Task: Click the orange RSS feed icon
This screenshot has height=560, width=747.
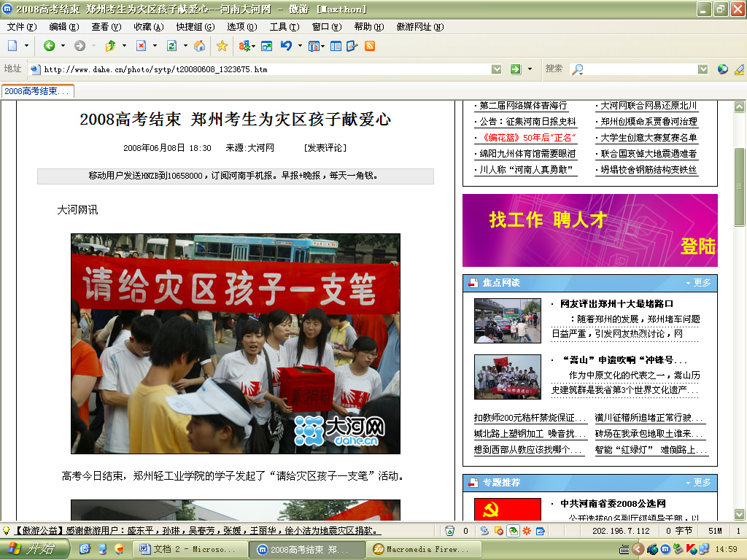Action: click(x=370, y=46)
